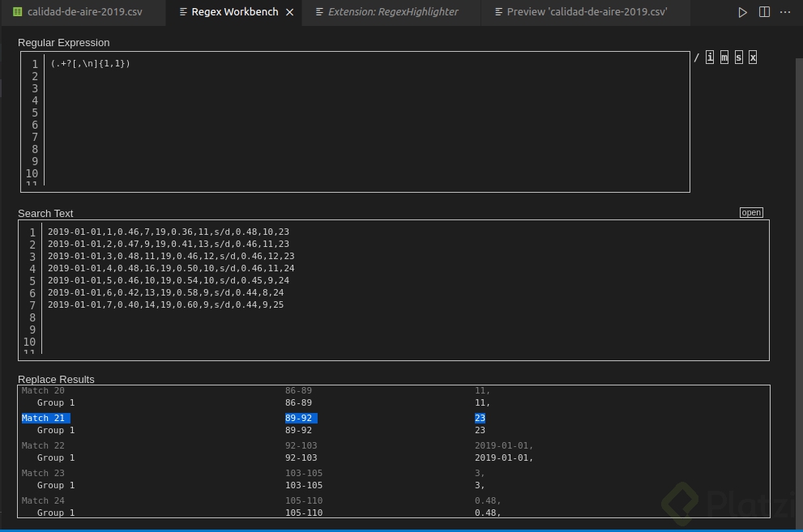Click 'Group 1' under Match 22
803x532 pixels.
pos(56,458)
